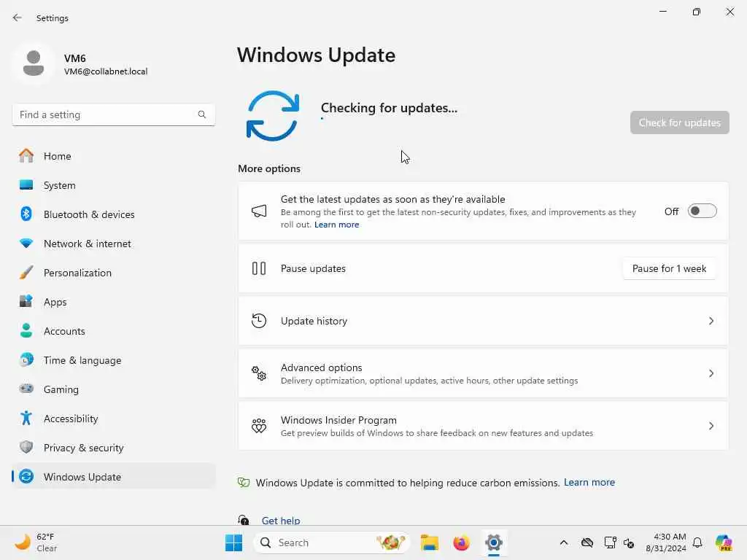The height and width of the screenshot is (560, 747).
Task: Open Learn more link about latest updates
Action: 336,225
